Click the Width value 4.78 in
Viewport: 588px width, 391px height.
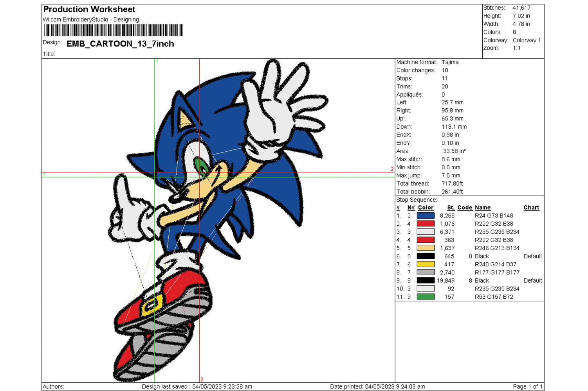[x=521, y=24]
